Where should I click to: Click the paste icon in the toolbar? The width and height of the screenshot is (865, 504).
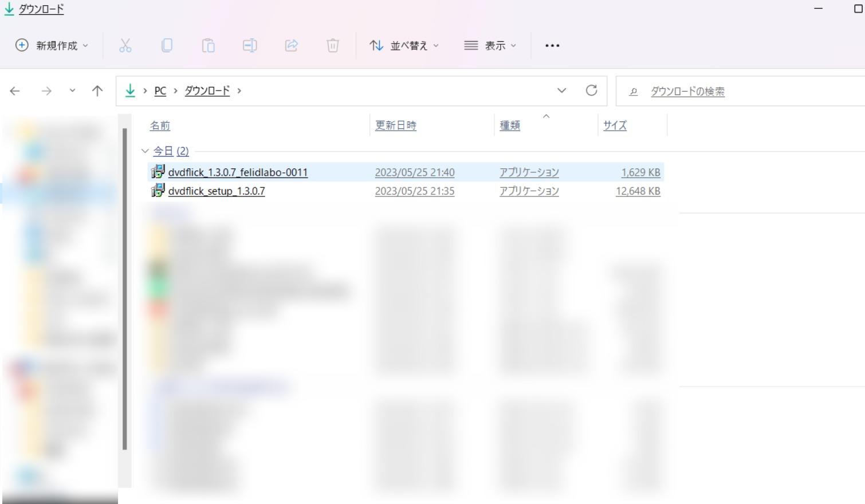point(209,45)
